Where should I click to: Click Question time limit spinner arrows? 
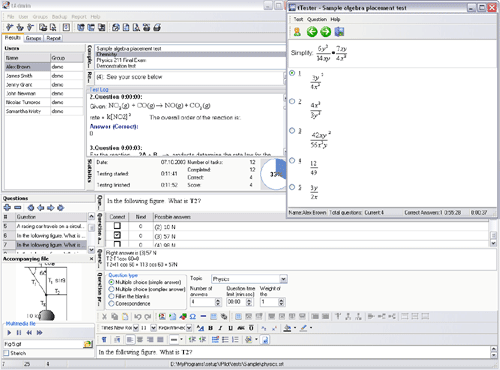click(x=249, y=302)
